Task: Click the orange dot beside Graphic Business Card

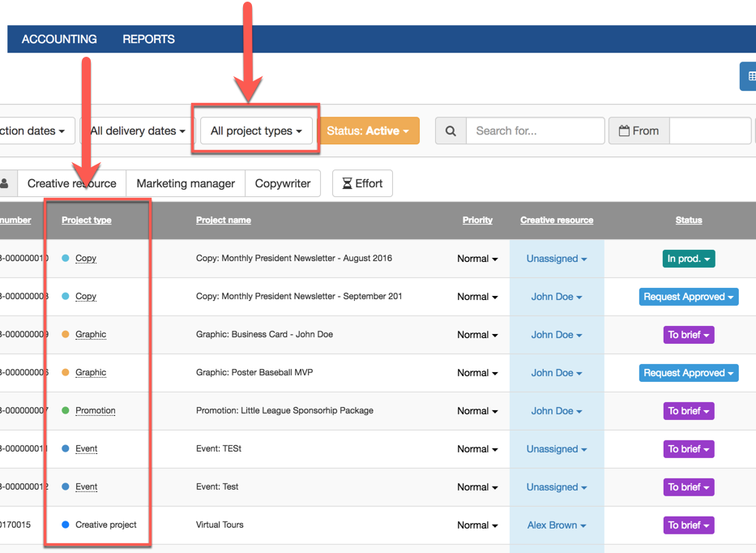Action: coord(66,334)
